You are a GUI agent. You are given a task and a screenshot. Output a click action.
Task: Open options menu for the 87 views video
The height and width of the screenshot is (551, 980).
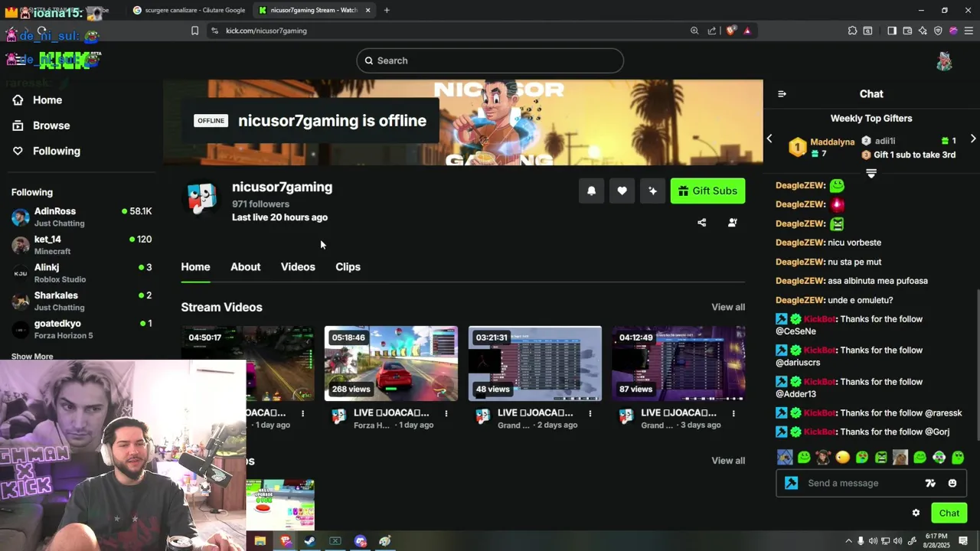pos(733,413)
